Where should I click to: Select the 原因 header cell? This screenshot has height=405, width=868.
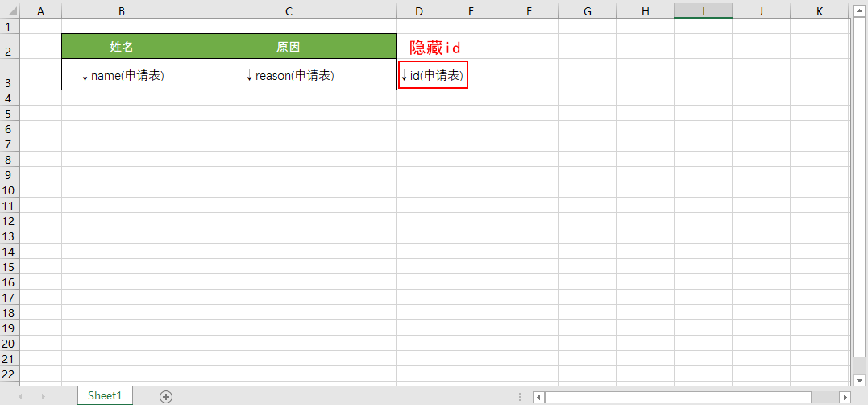(x=289, y=46)
